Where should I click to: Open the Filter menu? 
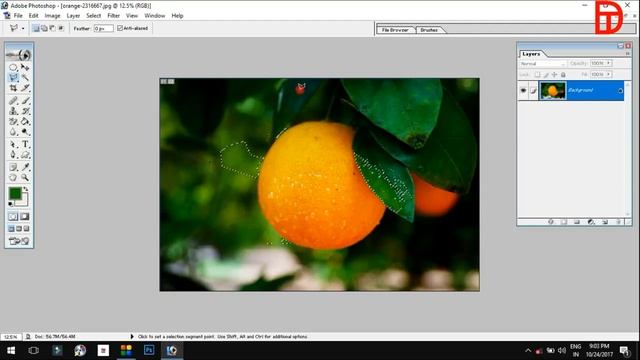(x=113, y=16)
